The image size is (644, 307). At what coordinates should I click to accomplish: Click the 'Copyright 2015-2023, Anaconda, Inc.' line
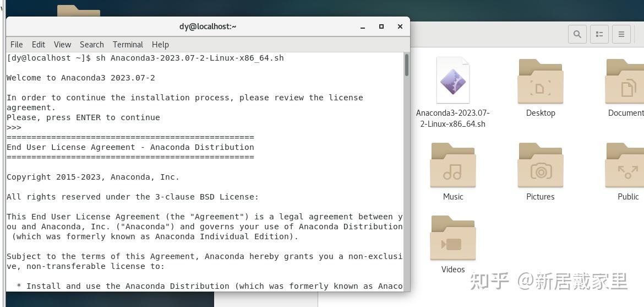pos(93,177)
